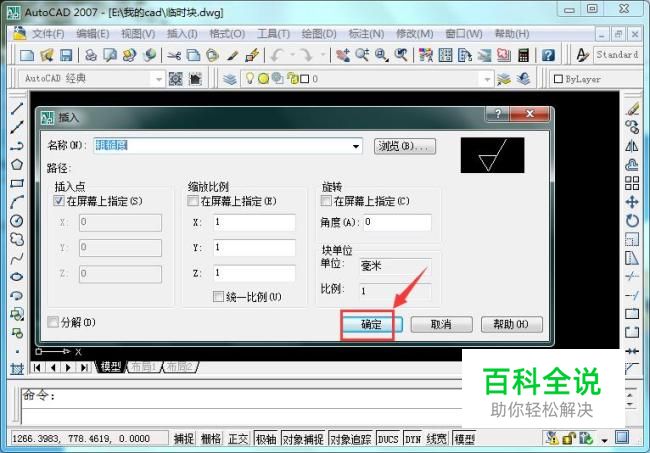Click the Quick Calculator icon

click(524, 55)
